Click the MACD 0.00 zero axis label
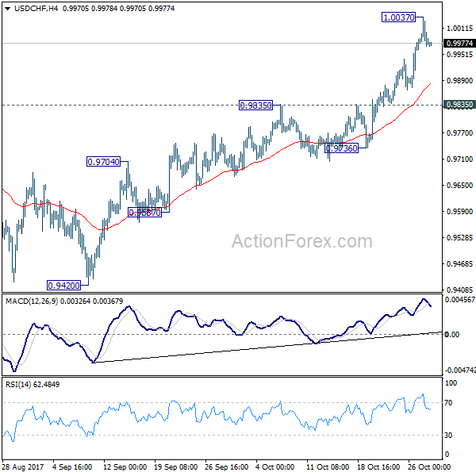Screen dimensions: 476x476 point(451,335)
